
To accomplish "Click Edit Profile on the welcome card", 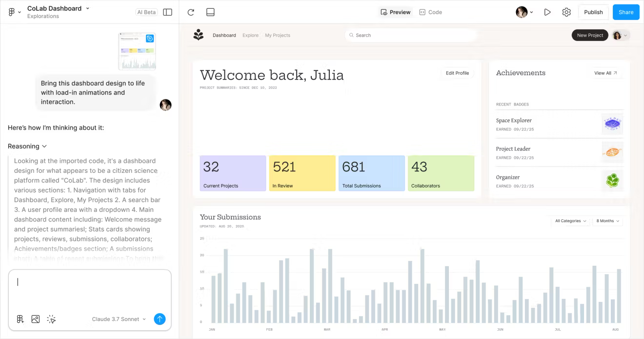I will [457, 73].
